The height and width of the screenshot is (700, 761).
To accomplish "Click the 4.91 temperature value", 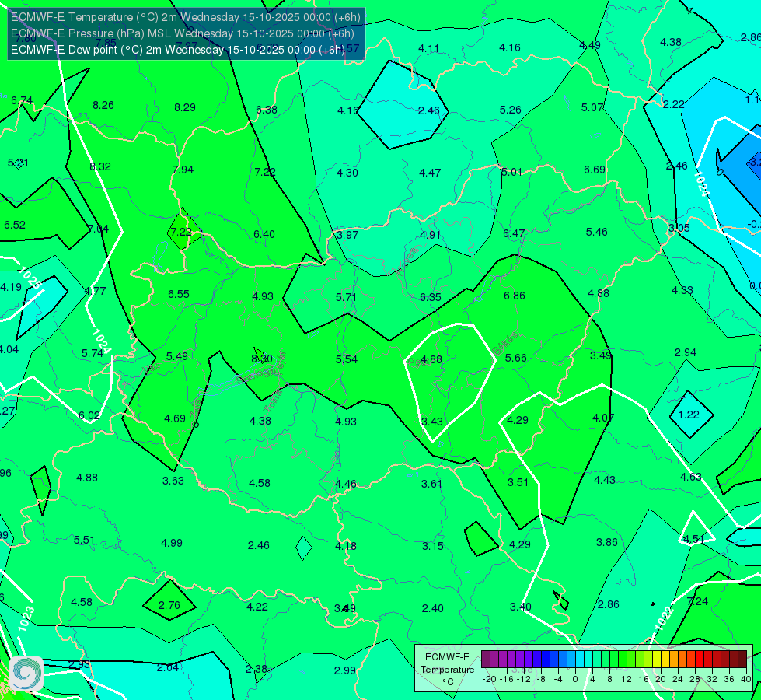I will click(x=431, y=235).
